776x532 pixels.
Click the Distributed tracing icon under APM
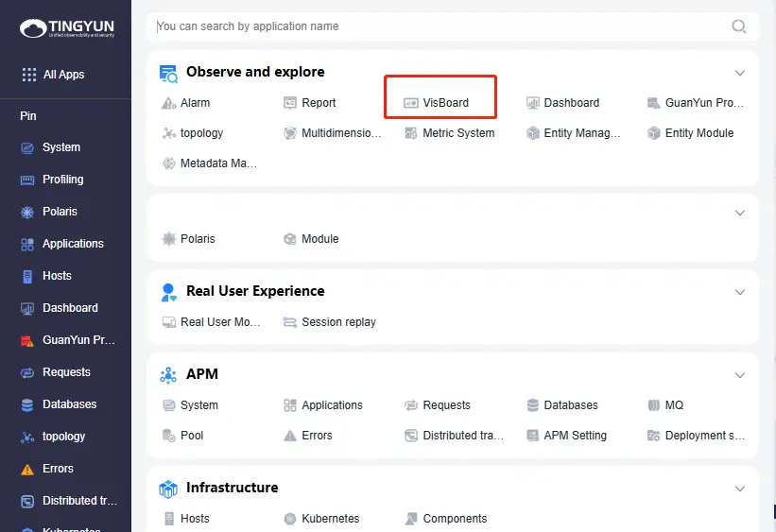pos(411,436)
